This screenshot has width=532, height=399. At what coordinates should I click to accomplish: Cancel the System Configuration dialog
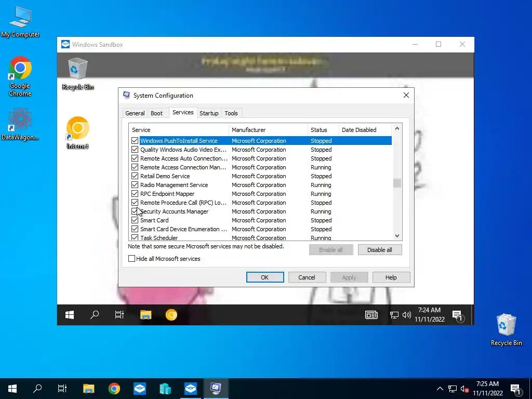(x=307, y=277)
